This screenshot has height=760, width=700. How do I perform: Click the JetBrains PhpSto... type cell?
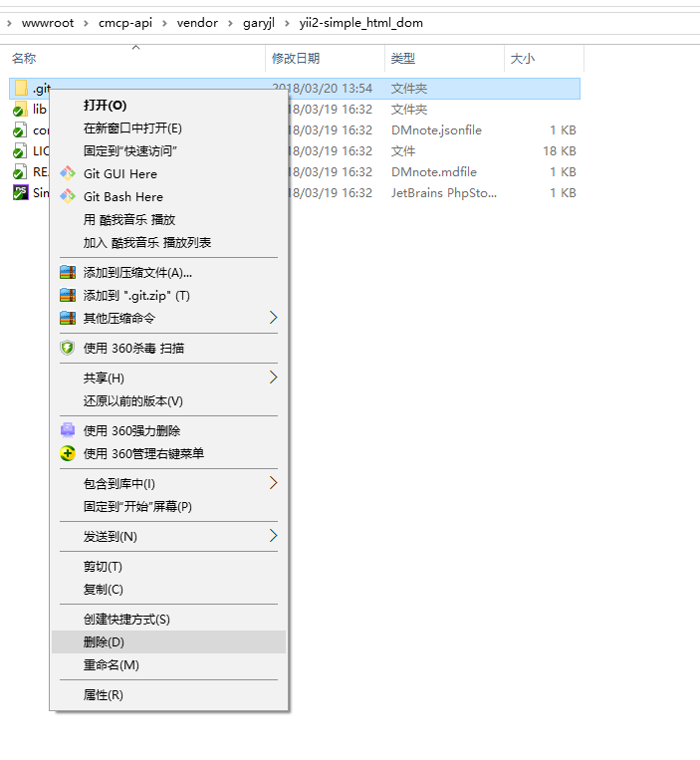[444, 192]
